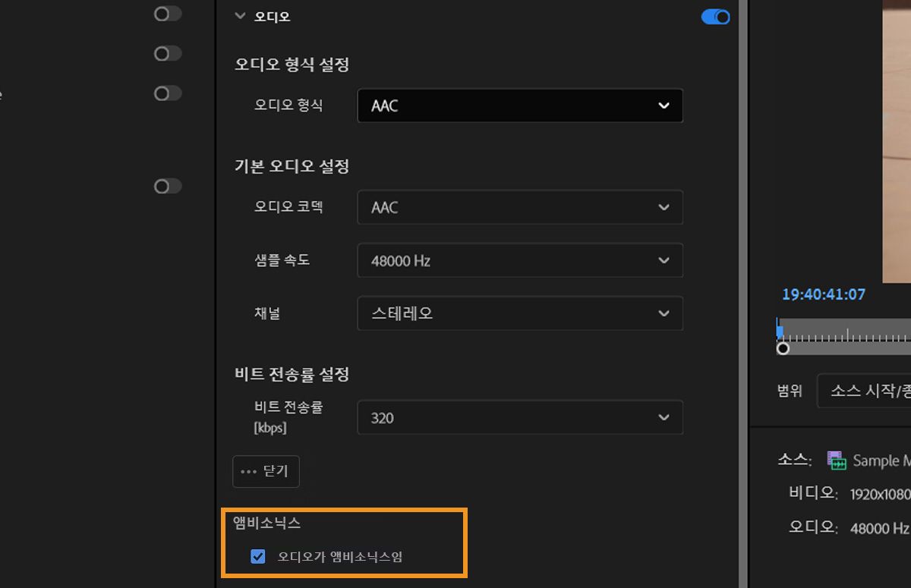The image size is (911, 588).
Task: Collapse the 오디오 section
Action: [240, 15]
